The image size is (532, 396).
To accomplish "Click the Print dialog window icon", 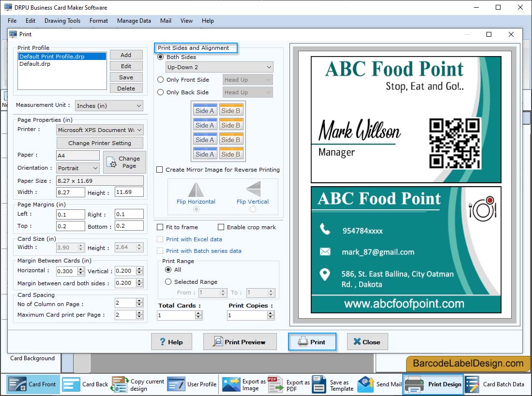I will click(13, 34).
